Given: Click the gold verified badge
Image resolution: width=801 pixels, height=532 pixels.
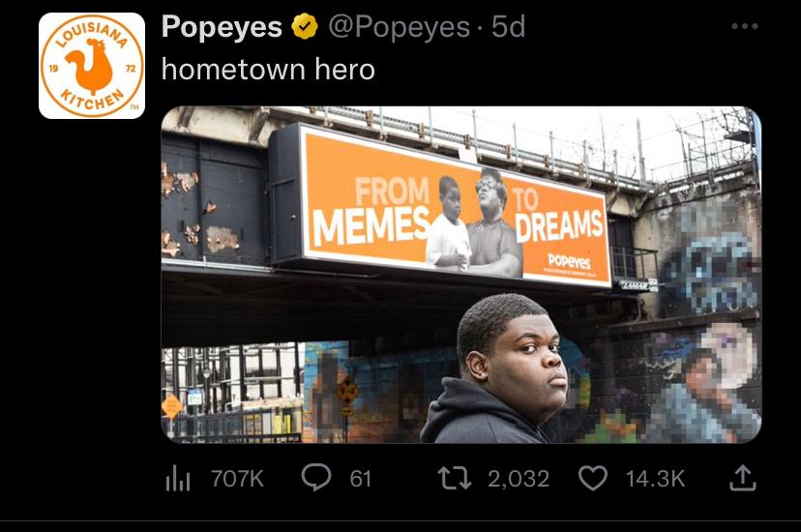Looking at the screenshot, I should pyautogui.click(x=306, y=27).
